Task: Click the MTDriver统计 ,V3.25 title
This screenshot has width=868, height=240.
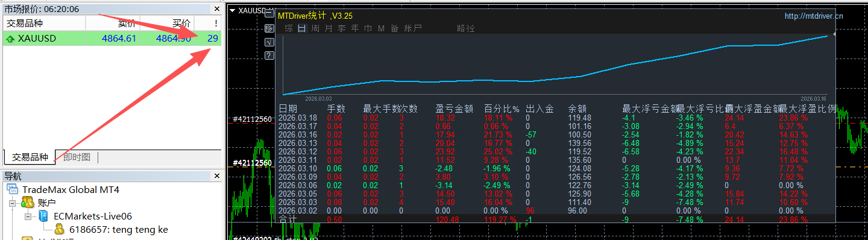Action: pos(315,16)
